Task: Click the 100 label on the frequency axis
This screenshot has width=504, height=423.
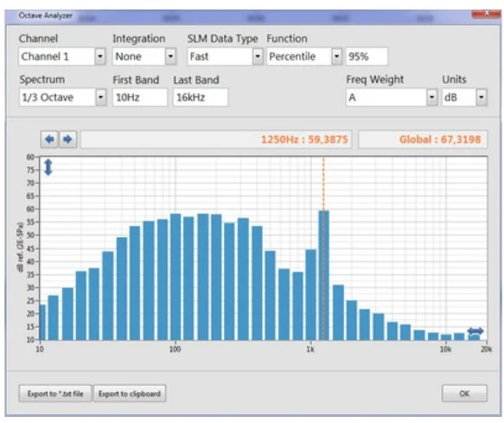Action: point(175,349)
